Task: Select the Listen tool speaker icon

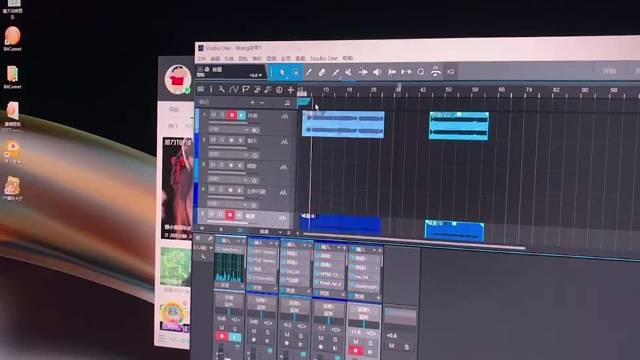Action: [377, 72]
